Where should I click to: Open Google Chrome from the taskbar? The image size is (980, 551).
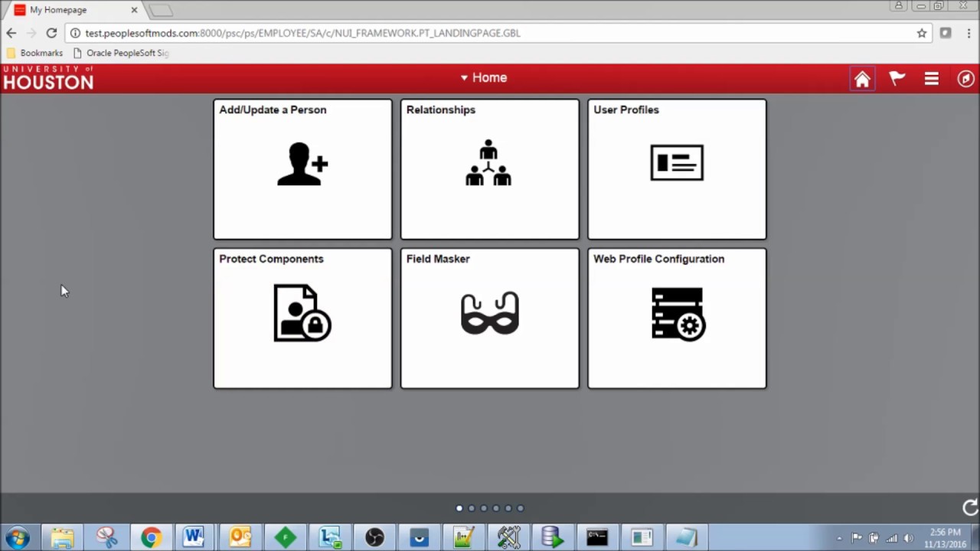(x=151, y=537)
